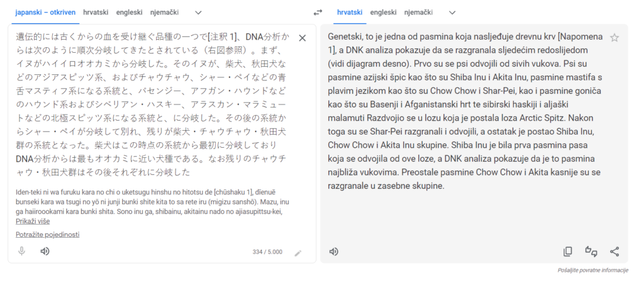Click the microphone voice input icon

[x=21, y=252]
